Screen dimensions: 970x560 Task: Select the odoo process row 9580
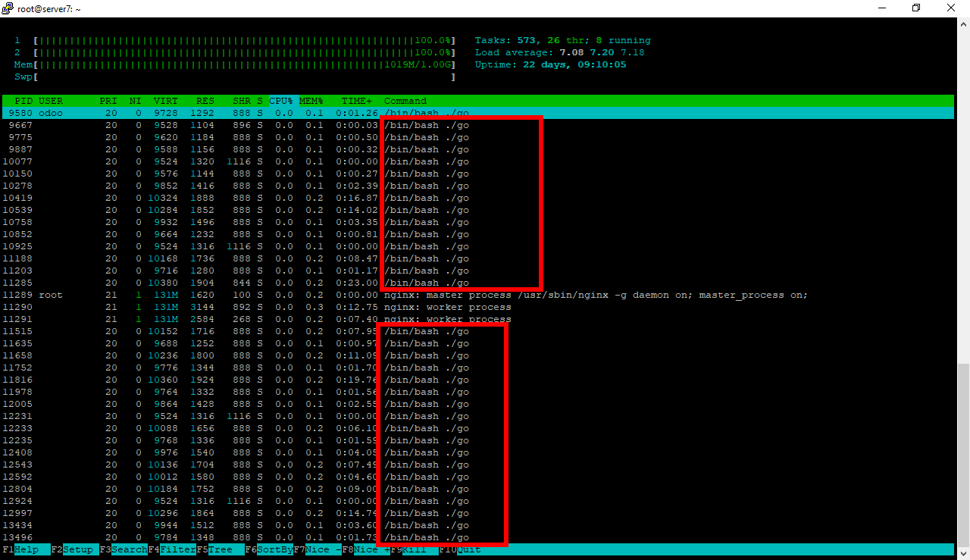point(227,112)
